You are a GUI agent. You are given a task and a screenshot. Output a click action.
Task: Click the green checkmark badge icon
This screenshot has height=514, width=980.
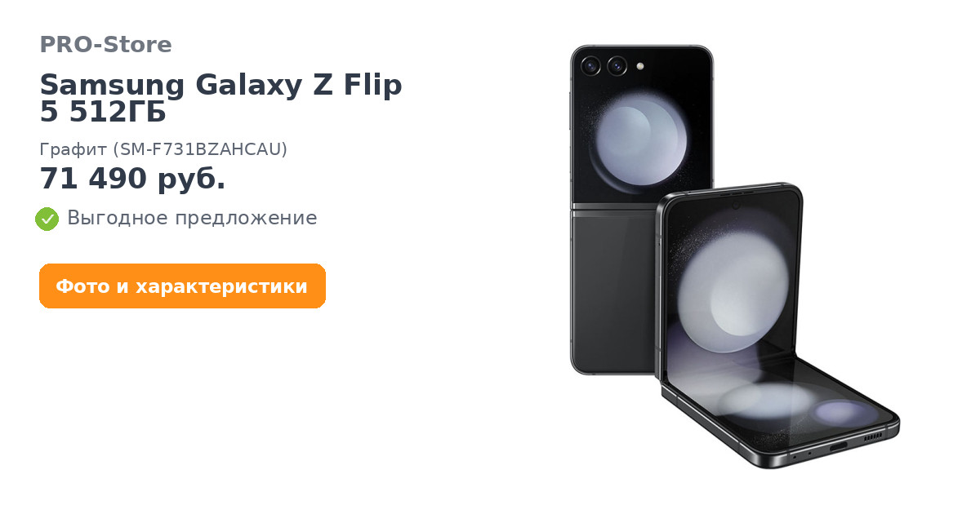click(x=47, y=219)
